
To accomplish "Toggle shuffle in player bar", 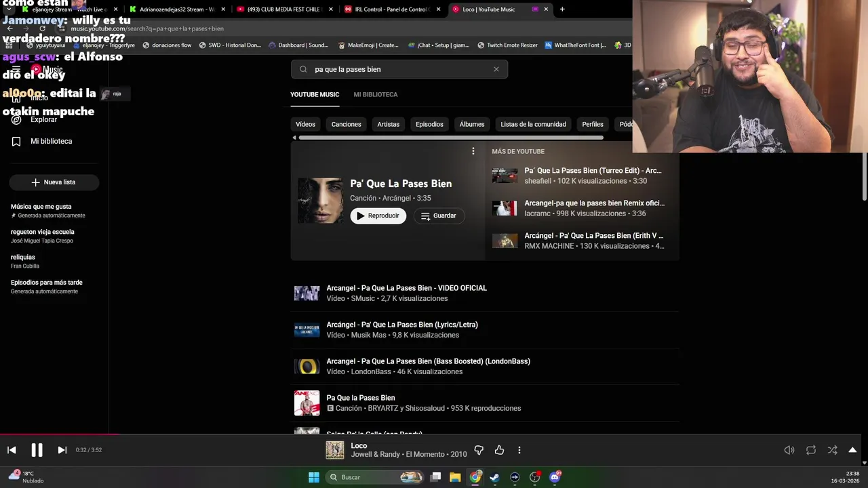I will pyautogui.click(x=832, y=450).
